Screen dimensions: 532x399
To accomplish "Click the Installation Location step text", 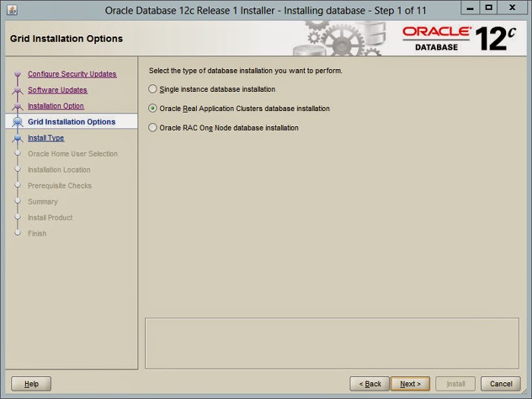I will click(x=59, y=169).
